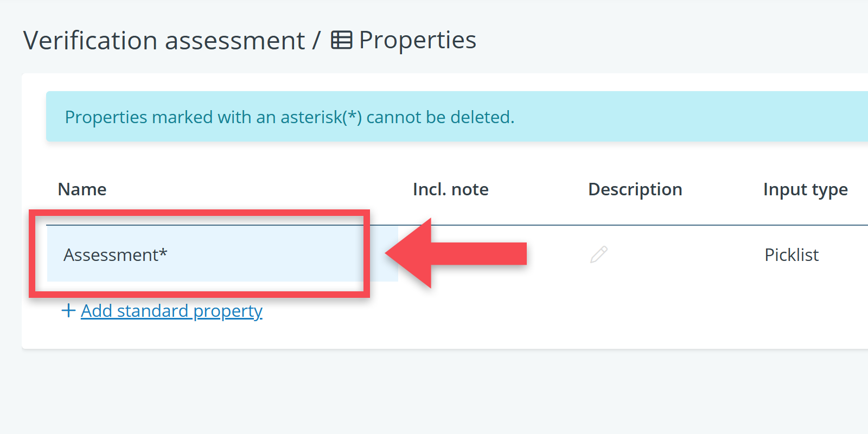This screenshot has width=868, height=434.
Task: Click the Verification assessment breadcrumb title
Action: pos(164,41)
